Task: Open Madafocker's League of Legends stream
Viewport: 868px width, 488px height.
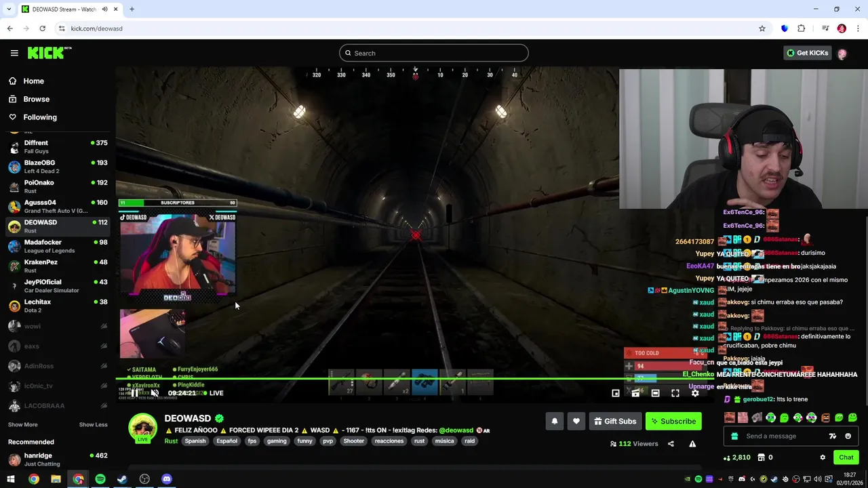Action: pyautogui.click(x=58, y=246)
